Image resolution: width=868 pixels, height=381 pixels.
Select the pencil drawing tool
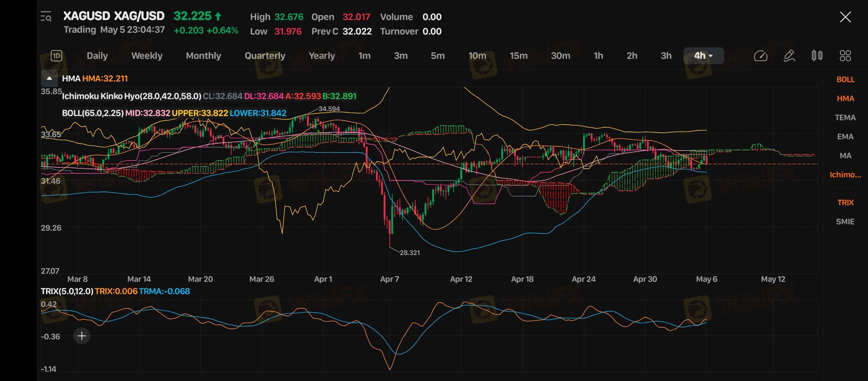coord(789,56)
